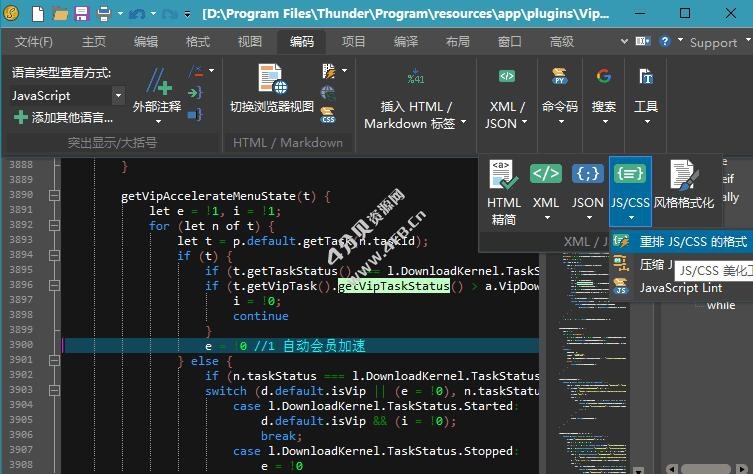
Task: Click the 命令码 PY ribbon icon
Action: (x=559, y=76)
